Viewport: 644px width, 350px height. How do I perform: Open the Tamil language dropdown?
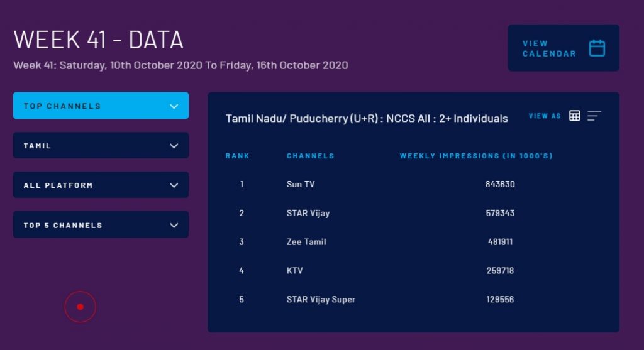[101, 146]
